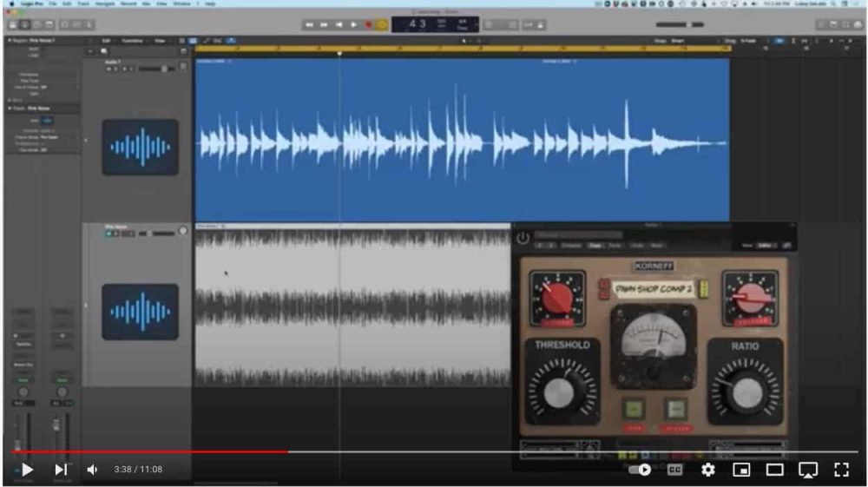Click the Audio 1 track waveform icon
This screenshot has width=868, height=487.
coord(140,148)
